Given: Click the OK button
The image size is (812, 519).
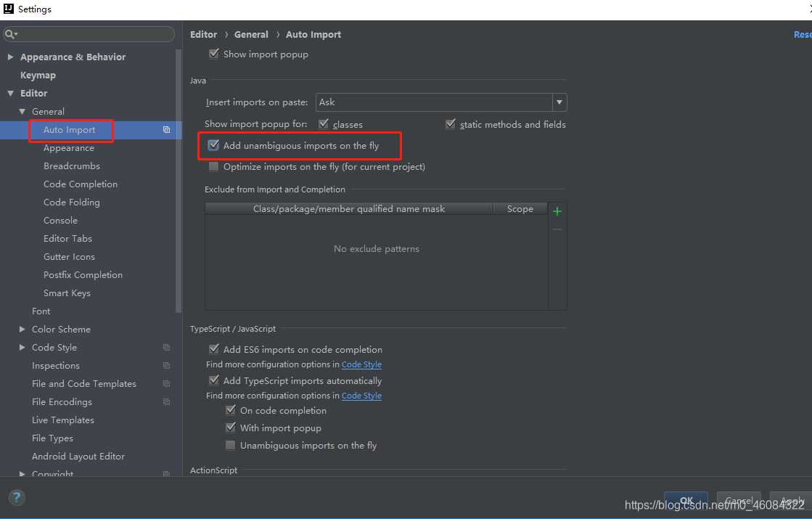Looking at the screenshot, I should 686,500.
